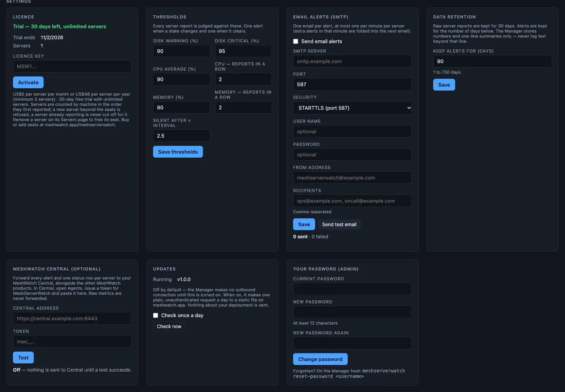Click the New Password Again field
The height and width of the screenshot is (392, 565).
352,343
